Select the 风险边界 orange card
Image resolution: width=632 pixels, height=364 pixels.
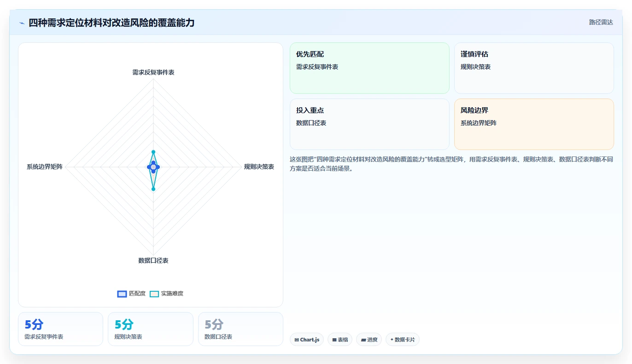pyautogui.click(x=534, y=124)
